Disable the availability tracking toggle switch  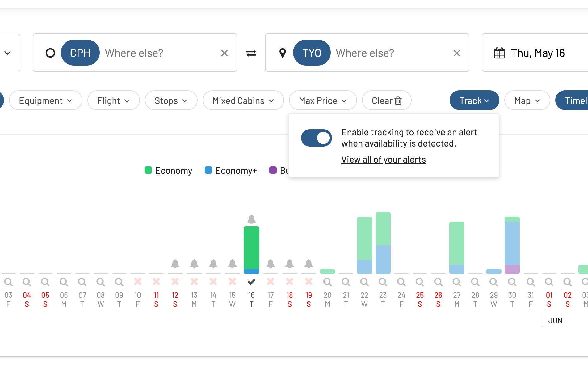coord(316,138)
